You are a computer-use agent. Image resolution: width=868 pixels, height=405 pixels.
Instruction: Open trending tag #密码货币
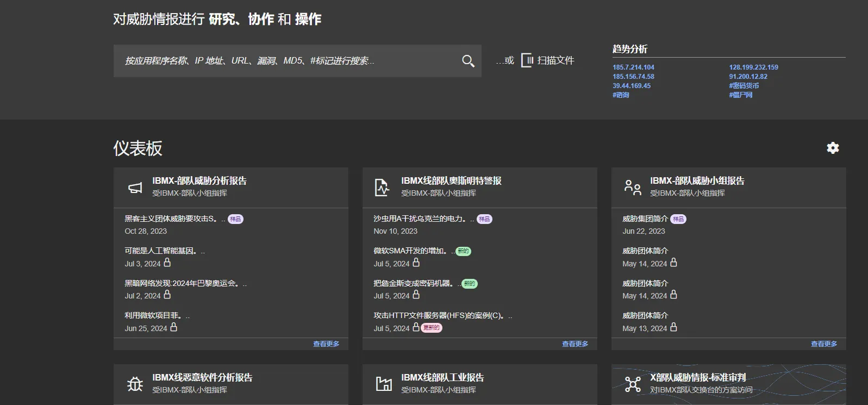pyautogui.click(x=744, y=86)
